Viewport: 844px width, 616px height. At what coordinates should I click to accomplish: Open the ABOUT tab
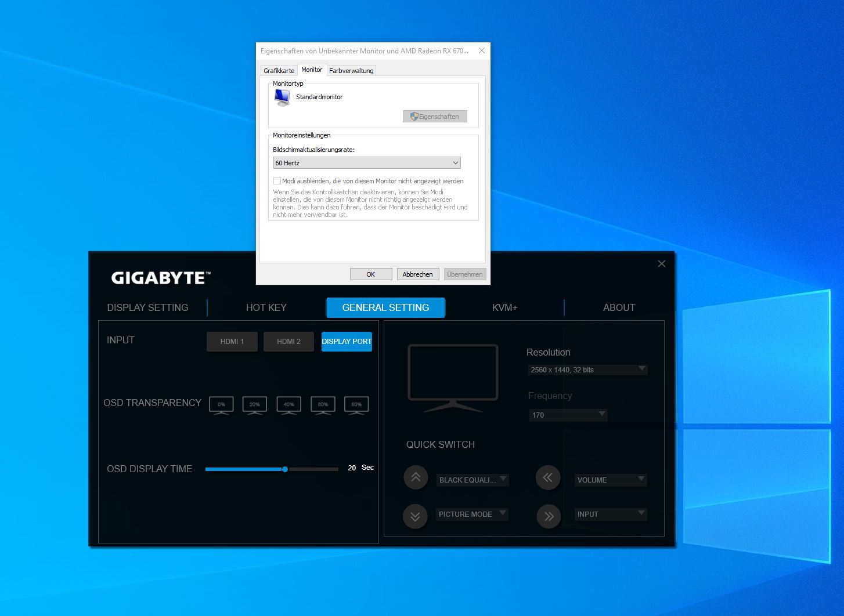pos(619,307)
